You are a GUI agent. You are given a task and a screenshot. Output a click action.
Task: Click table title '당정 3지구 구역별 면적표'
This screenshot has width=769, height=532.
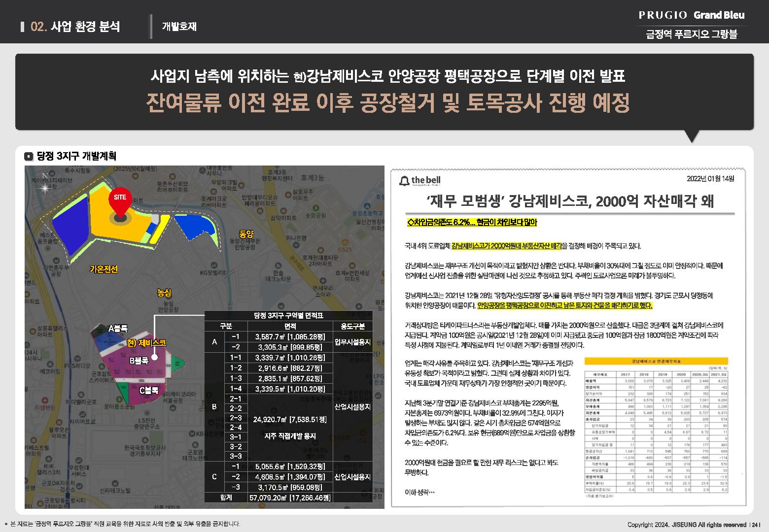(288, 316)
